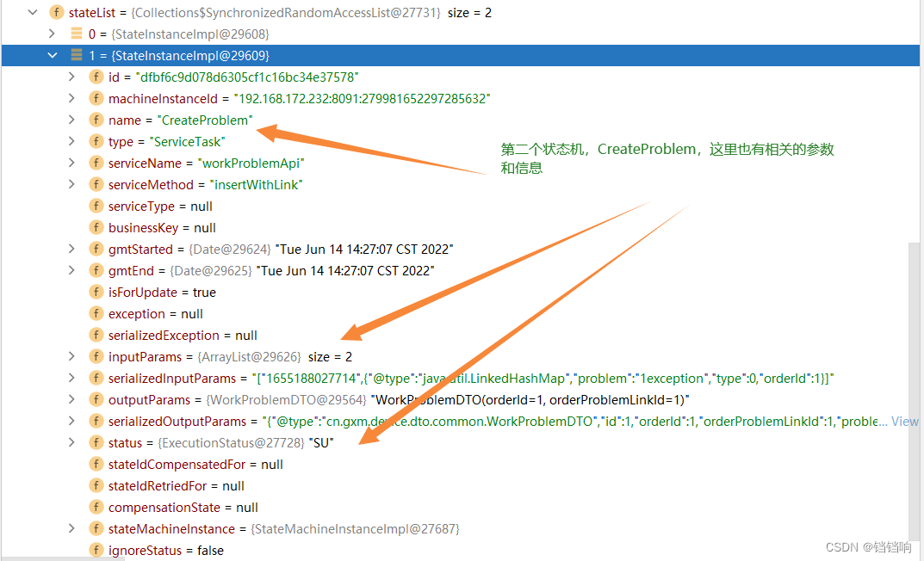Click field icon beside isForUpdate
Viewport: 924px width, 561px height.
point(96,292)
